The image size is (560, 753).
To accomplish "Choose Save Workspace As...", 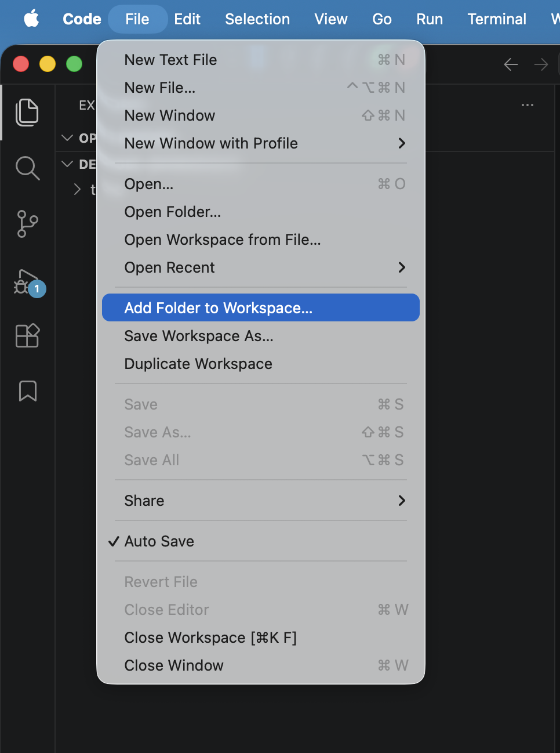I will (260, 336).
